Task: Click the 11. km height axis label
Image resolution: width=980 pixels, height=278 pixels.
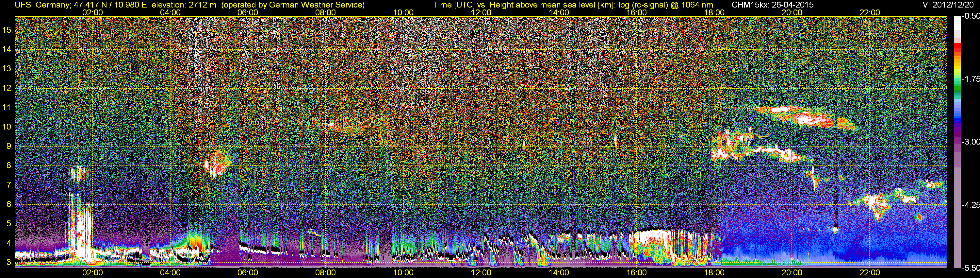Action: point(7,107)
